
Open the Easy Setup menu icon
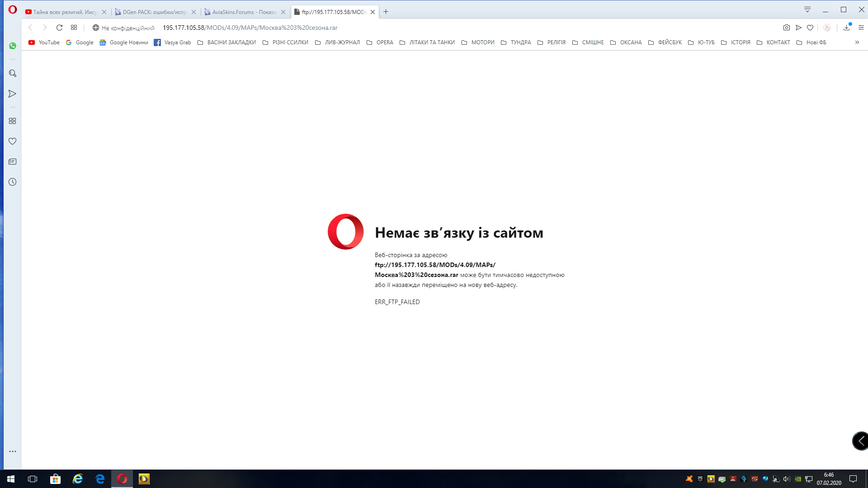(861, 28)
